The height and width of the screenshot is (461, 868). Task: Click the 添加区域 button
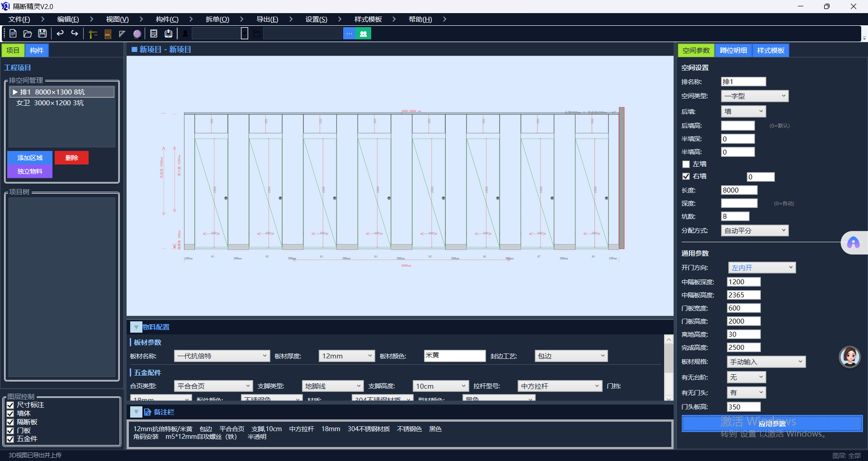tap(30, 158)
